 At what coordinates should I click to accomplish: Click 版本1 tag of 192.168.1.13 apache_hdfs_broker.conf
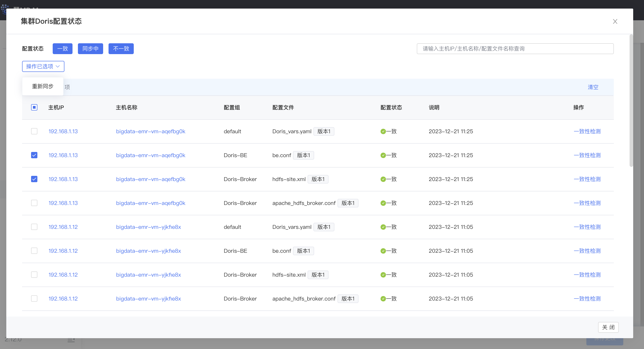point(348,203)
